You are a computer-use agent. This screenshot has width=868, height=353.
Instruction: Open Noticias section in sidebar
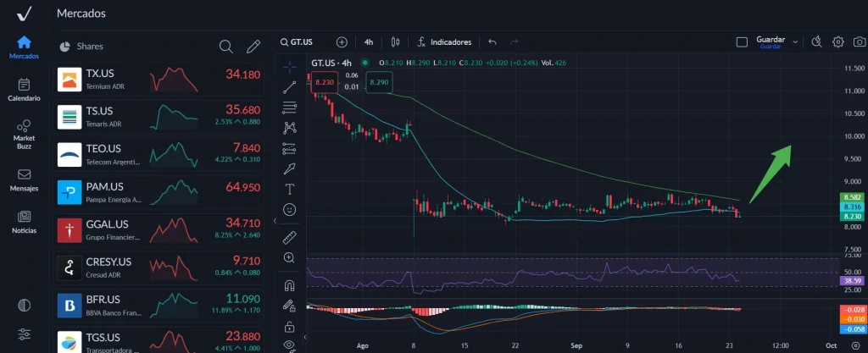click(24, 222)
